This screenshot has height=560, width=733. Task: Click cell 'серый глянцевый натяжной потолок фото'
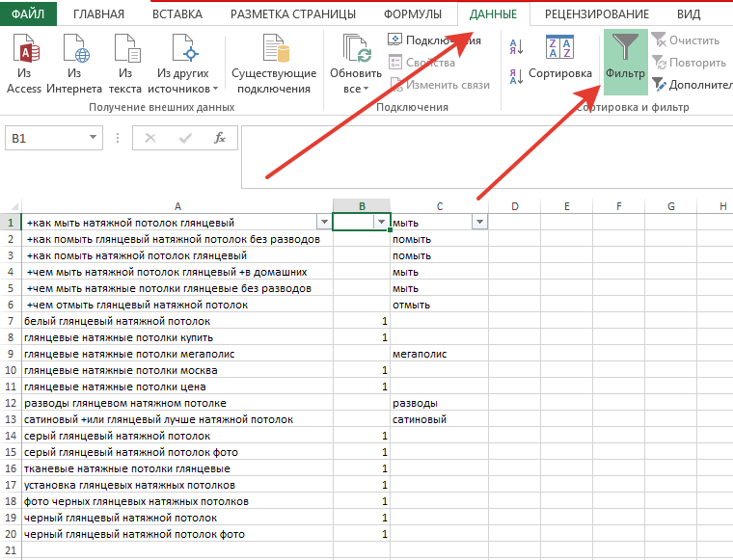(x=177, y=452)
